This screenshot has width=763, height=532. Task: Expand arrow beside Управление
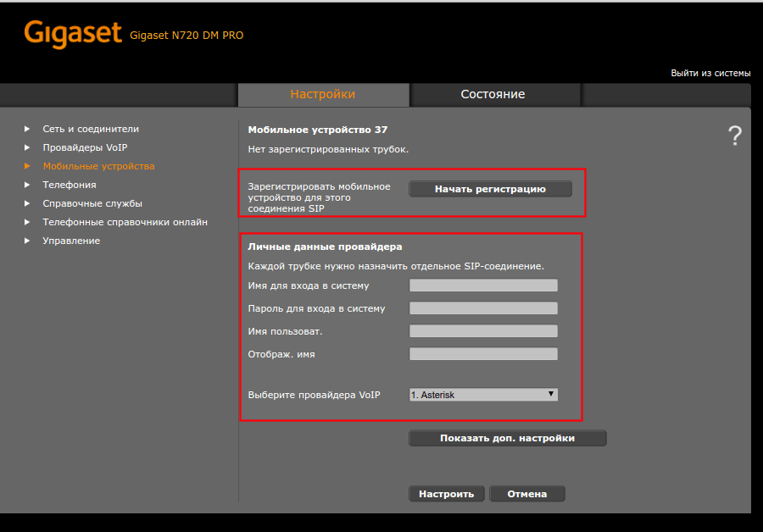tap(27, 241)
